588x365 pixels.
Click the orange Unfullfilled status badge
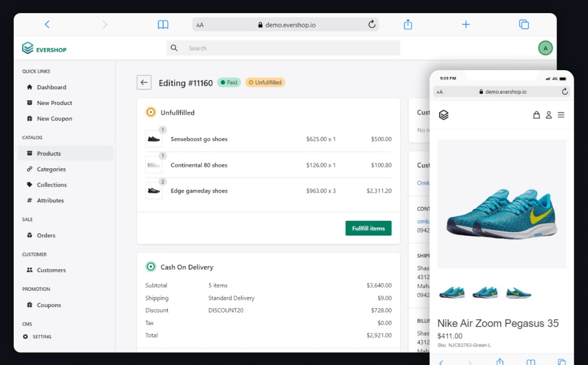(x=265, y=83)
